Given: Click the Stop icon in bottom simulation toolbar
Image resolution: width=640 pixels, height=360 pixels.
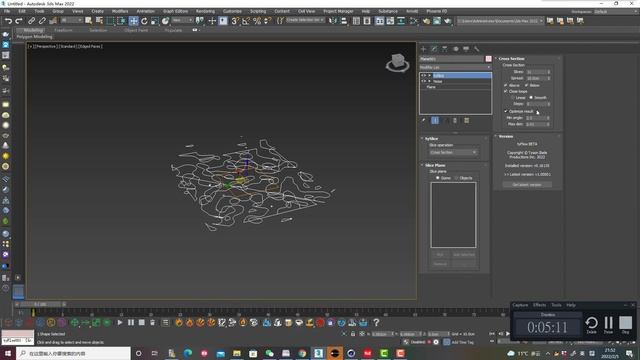Looking at the screenshot, I should point(141,322).
